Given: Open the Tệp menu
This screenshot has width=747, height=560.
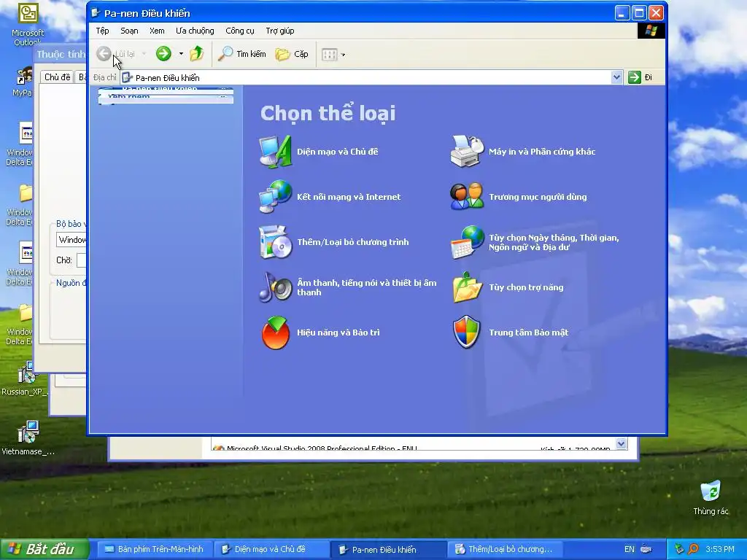Looking at the screenshot, I should 102,31.
